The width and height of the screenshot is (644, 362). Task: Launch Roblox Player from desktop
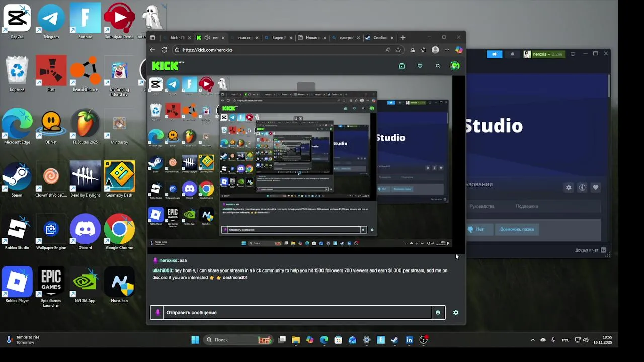click(x=17, y=285)
